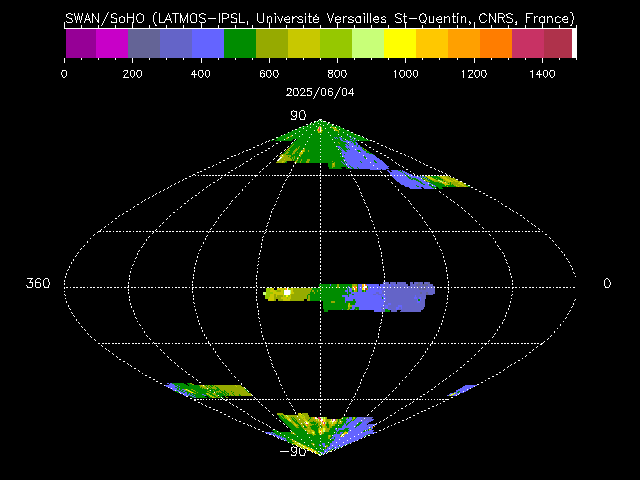Click the 90 latitude label above map
Image resolution: width=640 pixels, height=480 pixels.
[x=298, y=116]
